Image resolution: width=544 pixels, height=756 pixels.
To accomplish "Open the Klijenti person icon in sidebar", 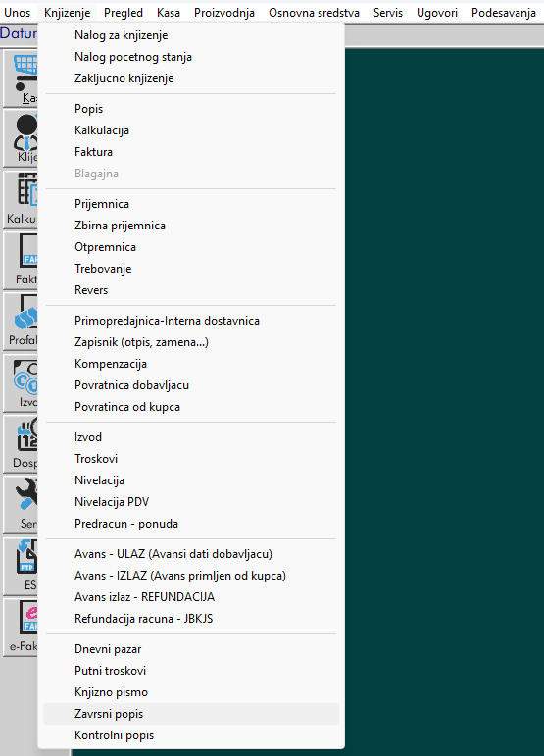I will pyautogui.click(x=21, y=138).
